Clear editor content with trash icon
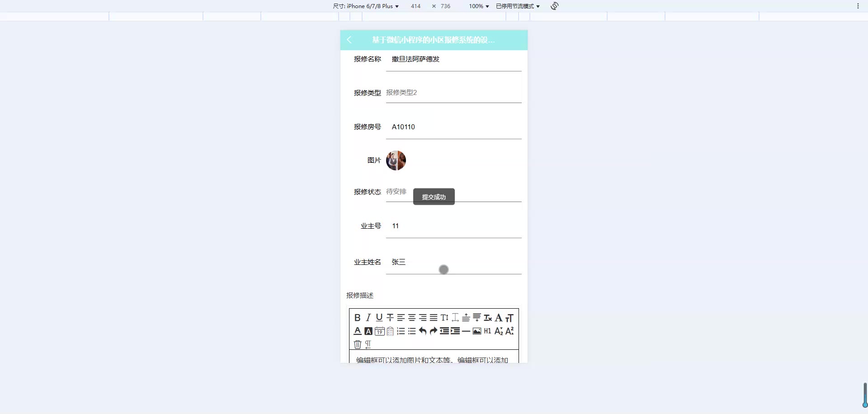868x414 pixels. (357, 344)
